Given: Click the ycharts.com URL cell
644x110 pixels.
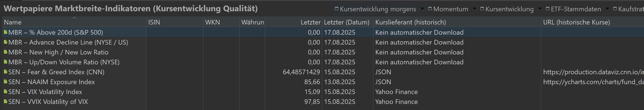Looking at the screenshot, I should [x=593, y=82].
